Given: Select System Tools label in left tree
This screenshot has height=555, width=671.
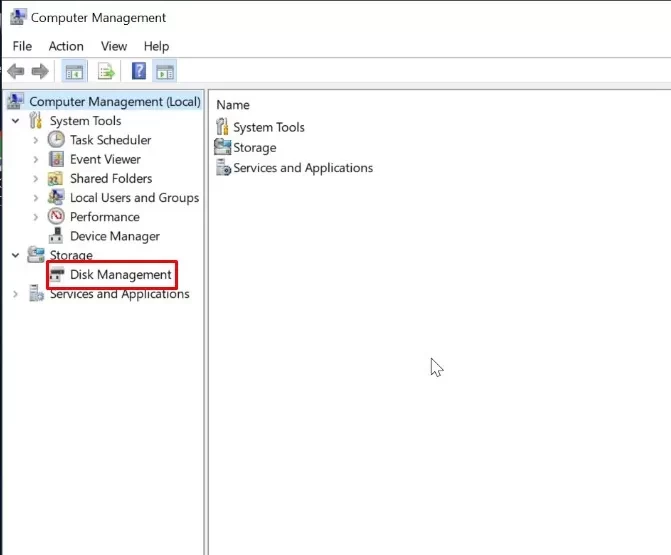Looking at the screenshot, I should 85,121.
